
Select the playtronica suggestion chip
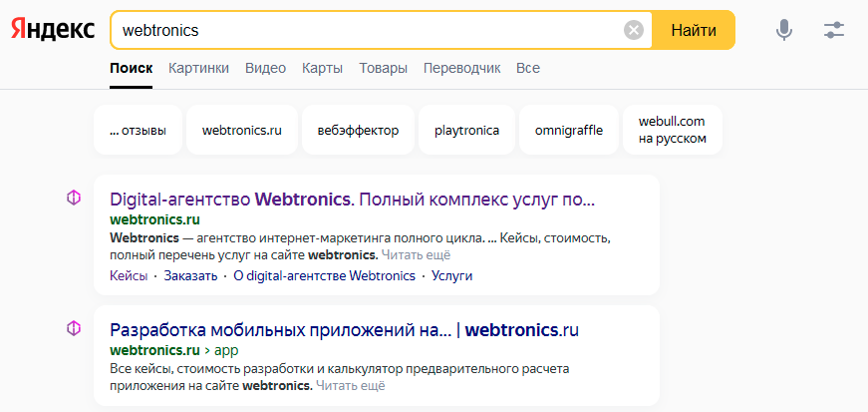pyautogui.click(x=466, y=130)
